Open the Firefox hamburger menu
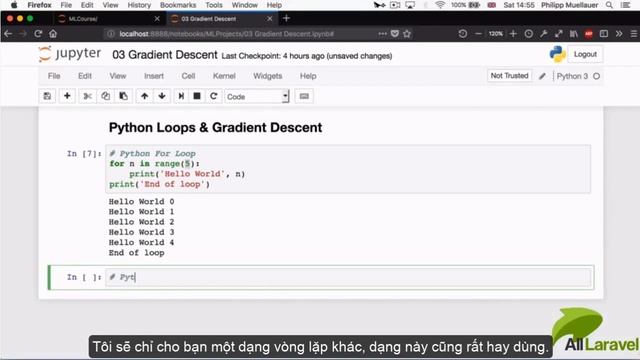The width and height of the screenshot is (640, 360). coord(634,34)
